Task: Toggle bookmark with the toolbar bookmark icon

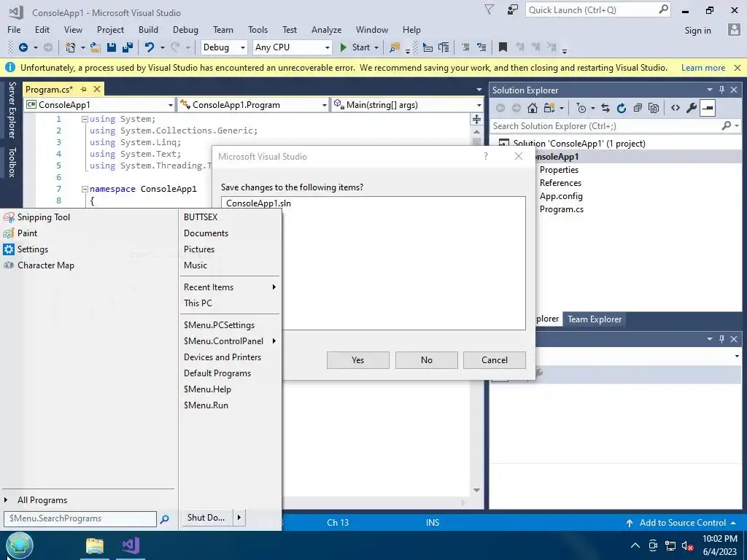Action: 503,47
